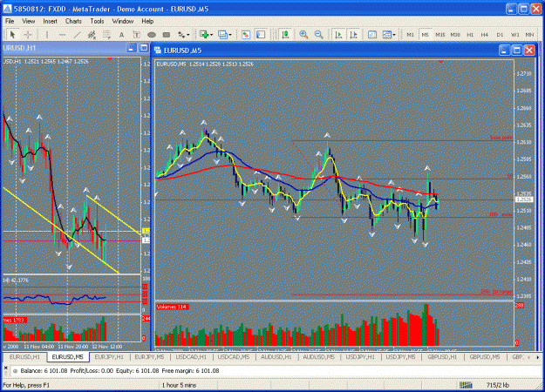Viewport: 545px width, 392px height.
Task: Switch to the USDCAD,M5 chart tab
Action: (x=233, y=357)
